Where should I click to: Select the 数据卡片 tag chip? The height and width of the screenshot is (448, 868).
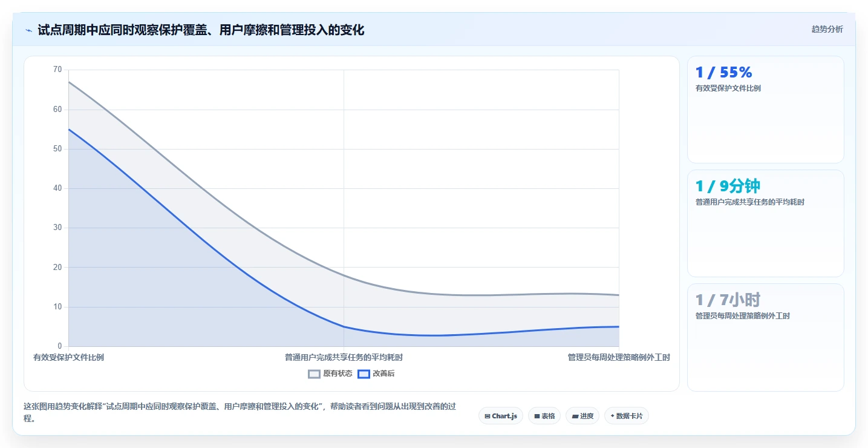click(627, 416)
